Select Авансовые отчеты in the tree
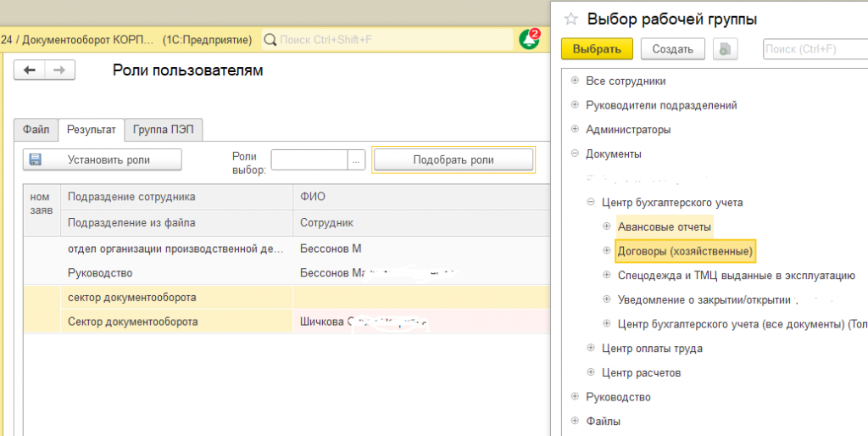The image size is (868, 436). (664, 226)
